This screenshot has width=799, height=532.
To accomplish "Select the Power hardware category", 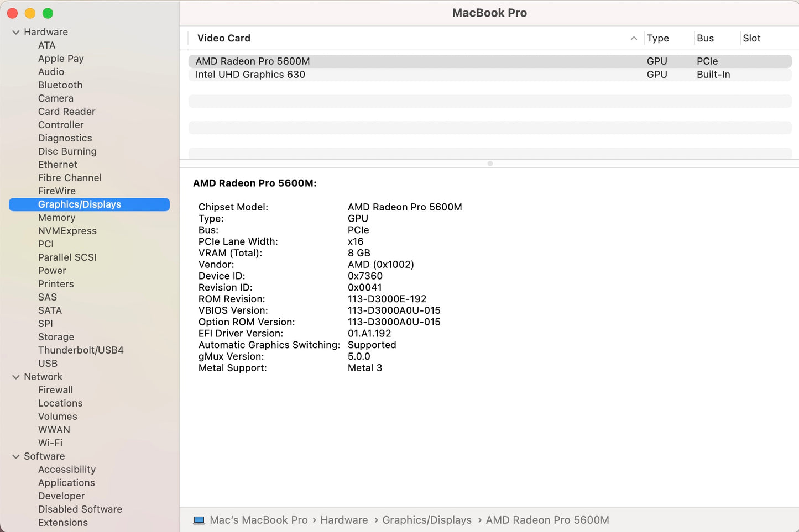I will pos(52,271).
